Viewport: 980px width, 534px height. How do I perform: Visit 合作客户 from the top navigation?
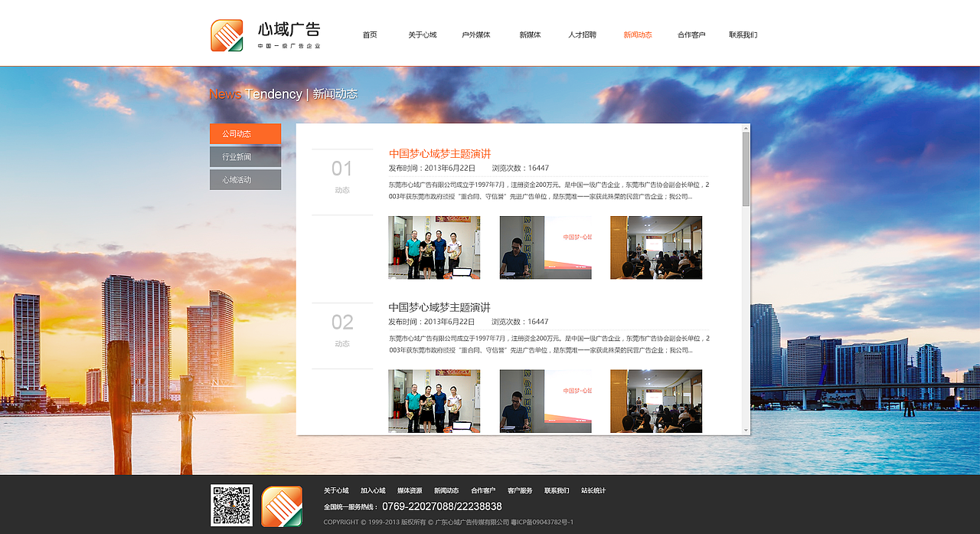tap(691, 34)
